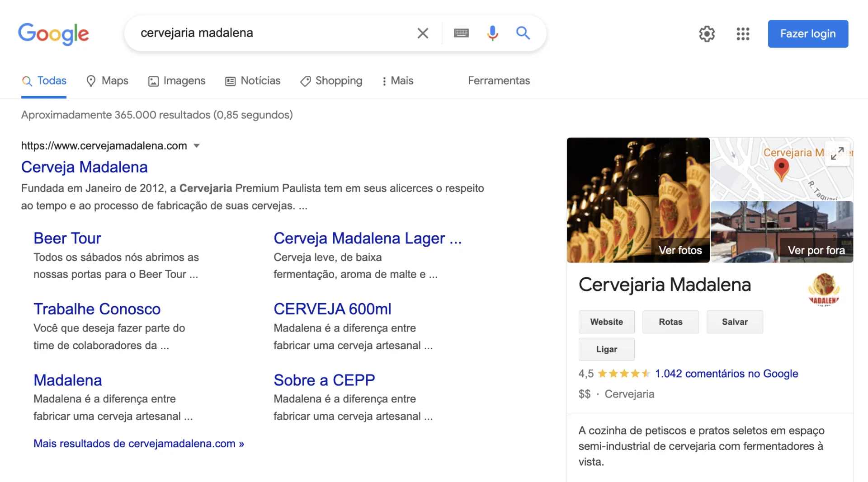Click the https://www.cervejamadalena.com URL text
Image resolution: width=868 pixels, height=482 pixels.
pos(104,146)
